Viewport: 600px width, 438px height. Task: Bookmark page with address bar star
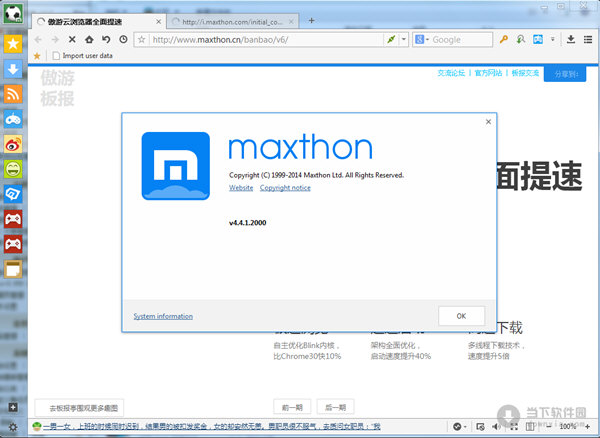pos(142,39)
